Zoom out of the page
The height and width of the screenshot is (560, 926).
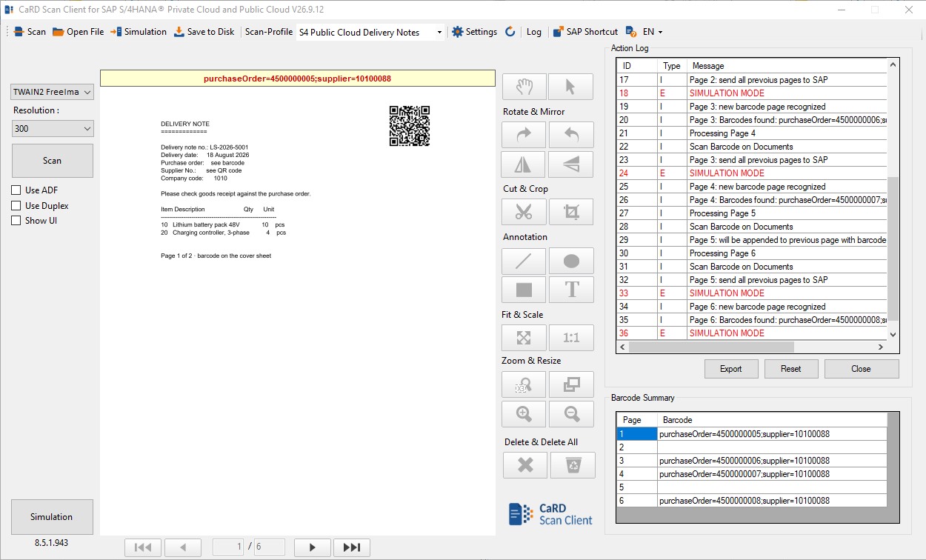tap(570, 414)
